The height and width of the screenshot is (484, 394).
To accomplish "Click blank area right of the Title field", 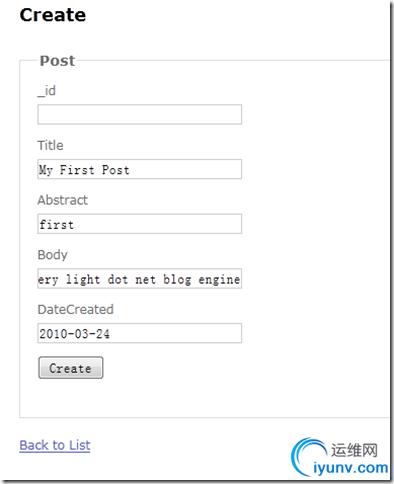I will click(x=313, y=169).
